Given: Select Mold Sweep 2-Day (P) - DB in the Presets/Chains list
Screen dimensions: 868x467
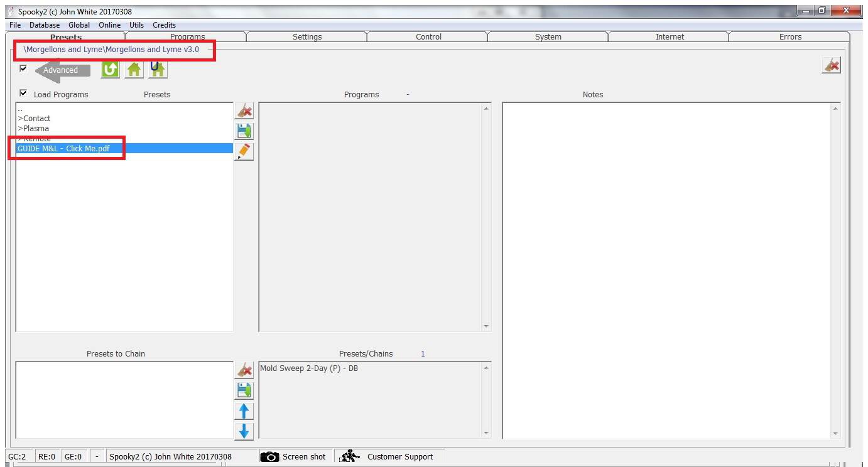Looking at the screenshot, I should (x=309, y=368).
